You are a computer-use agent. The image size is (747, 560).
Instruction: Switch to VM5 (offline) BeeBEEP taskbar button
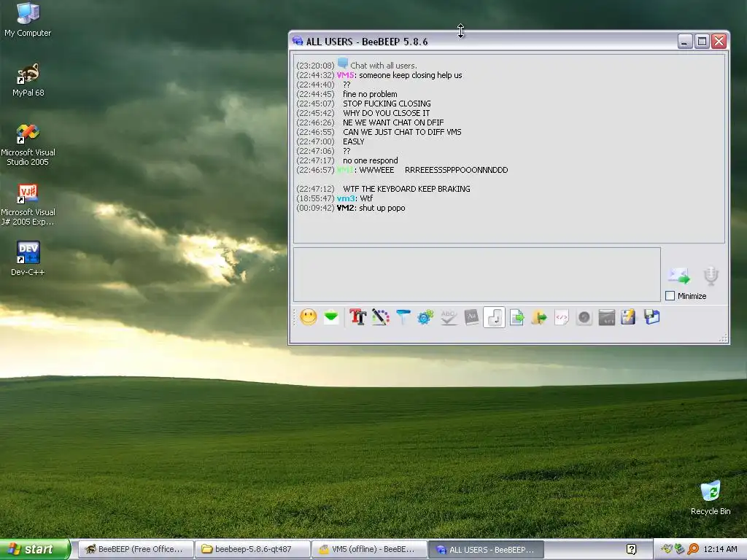369,549
